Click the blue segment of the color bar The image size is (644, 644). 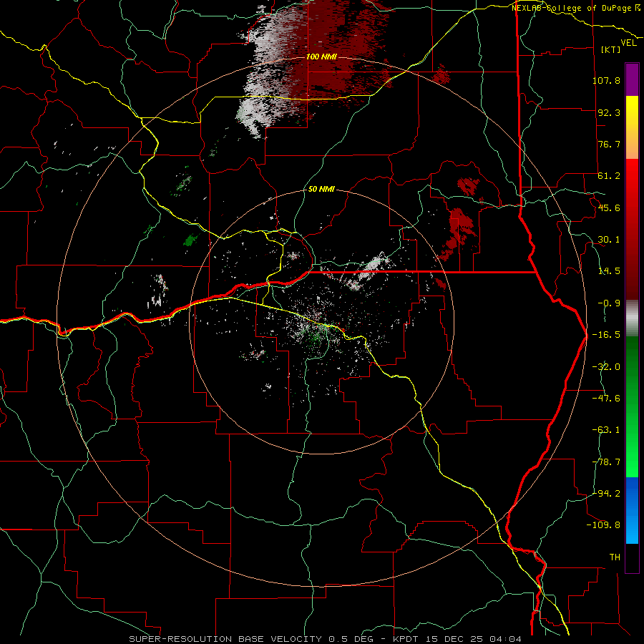pos(632,510)
